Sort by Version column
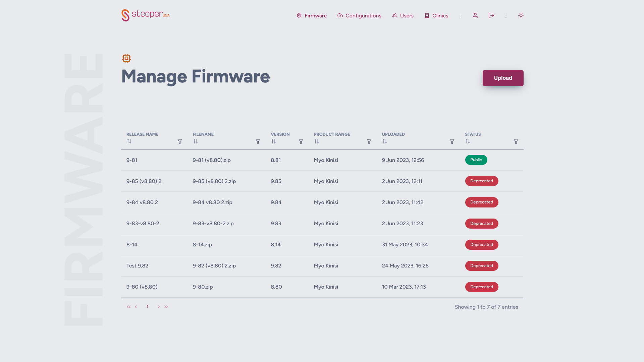The width and height of the screenshot is (644, 362). click(x=274, y=141)
